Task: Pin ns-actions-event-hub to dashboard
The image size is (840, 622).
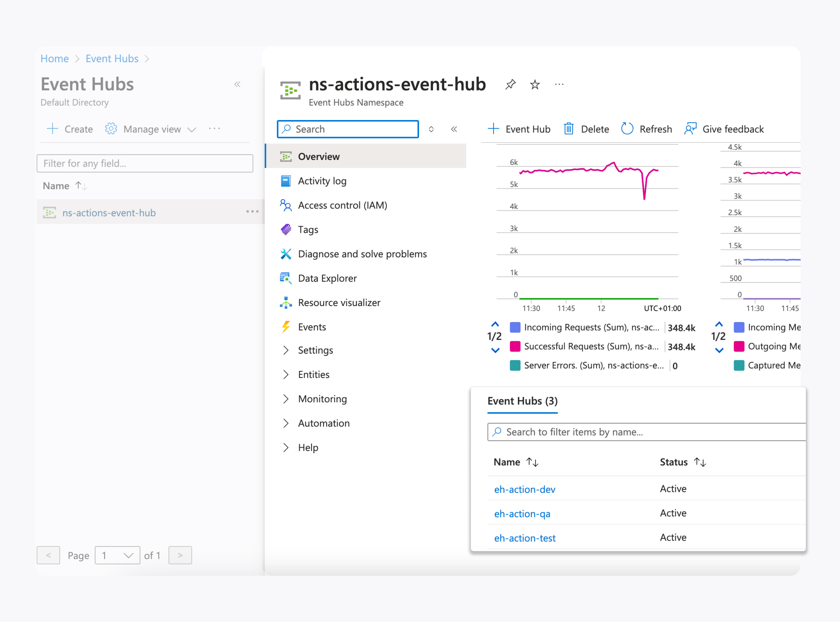Action: point(511,84)
